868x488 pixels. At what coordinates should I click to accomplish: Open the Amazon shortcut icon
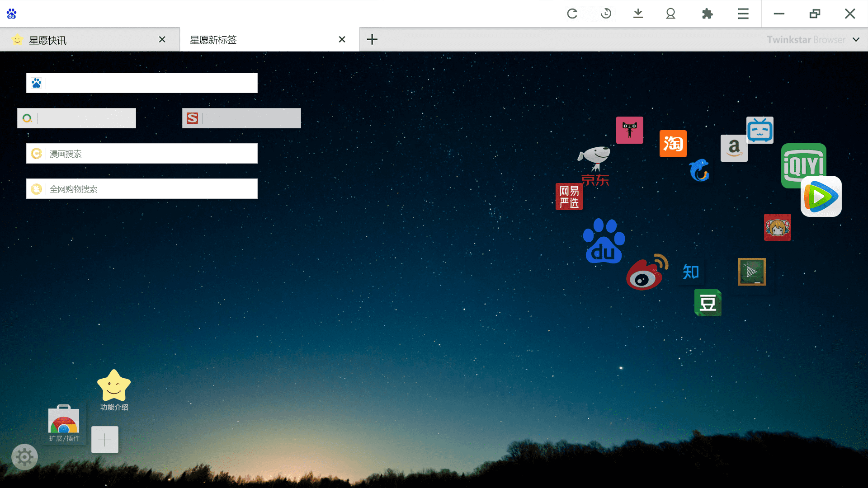[x=734, y=148]
